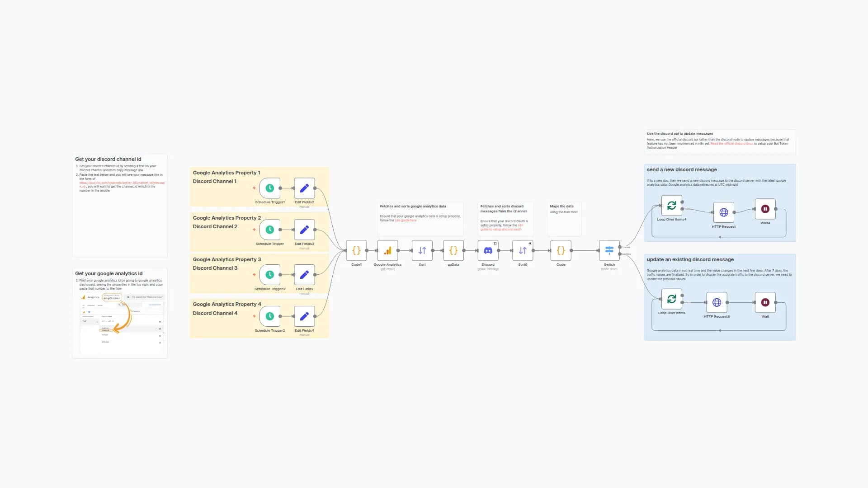868x488 pixels.
Task: Open the Switch node with mode Rules
Action: (609, 250)
